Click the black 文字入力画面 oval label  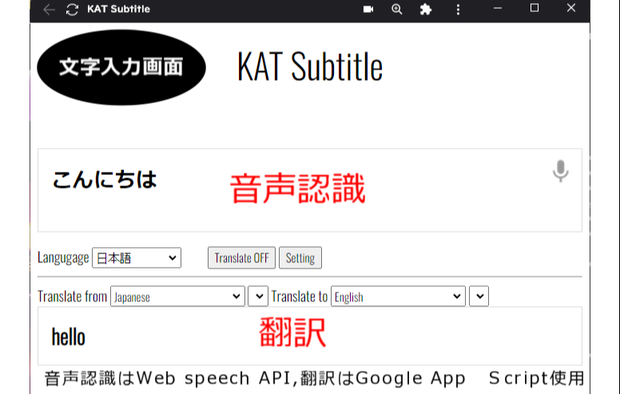[x=121, y=67]
